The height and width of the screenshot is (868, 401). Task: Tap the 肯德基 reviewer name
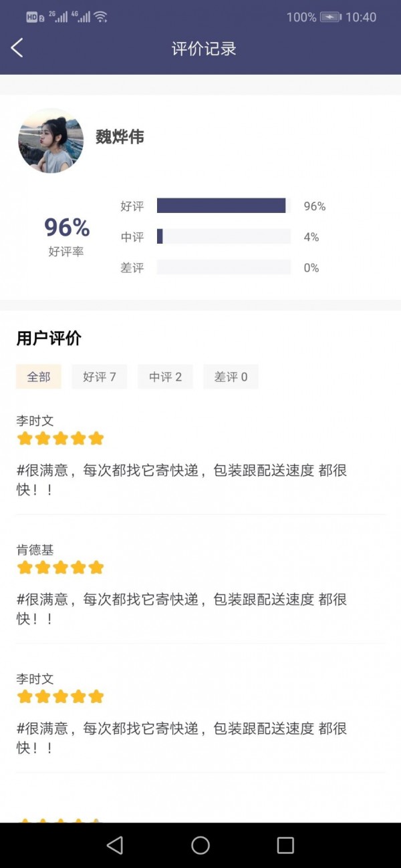pyautogui.click(x=35, y=550)
